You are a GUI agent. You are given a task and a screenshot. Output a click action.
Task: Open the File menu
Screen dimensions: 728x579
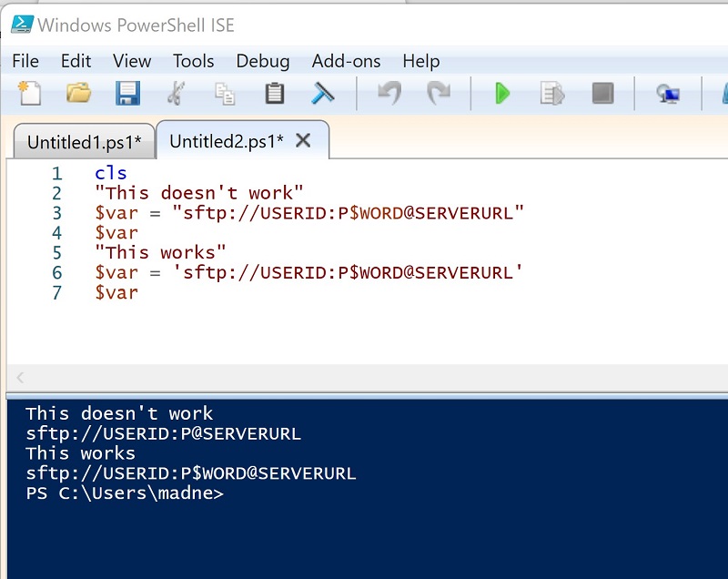[25, 61]
